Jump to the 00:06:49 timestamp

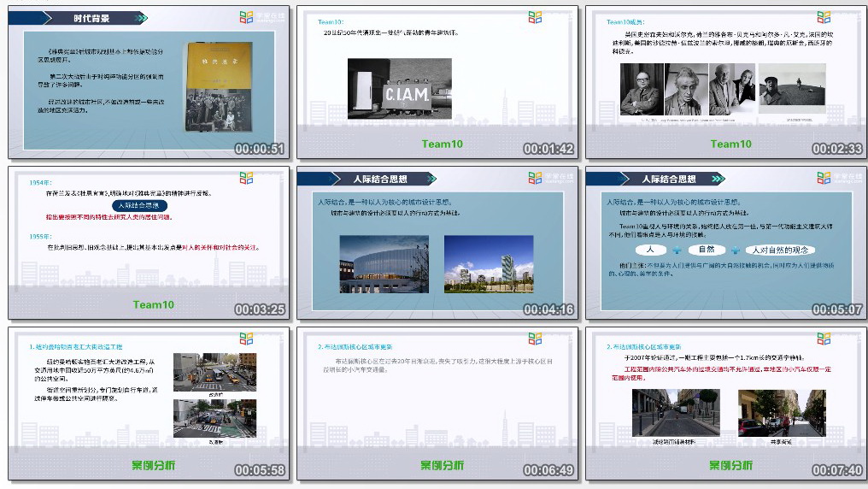click(548, 470)
